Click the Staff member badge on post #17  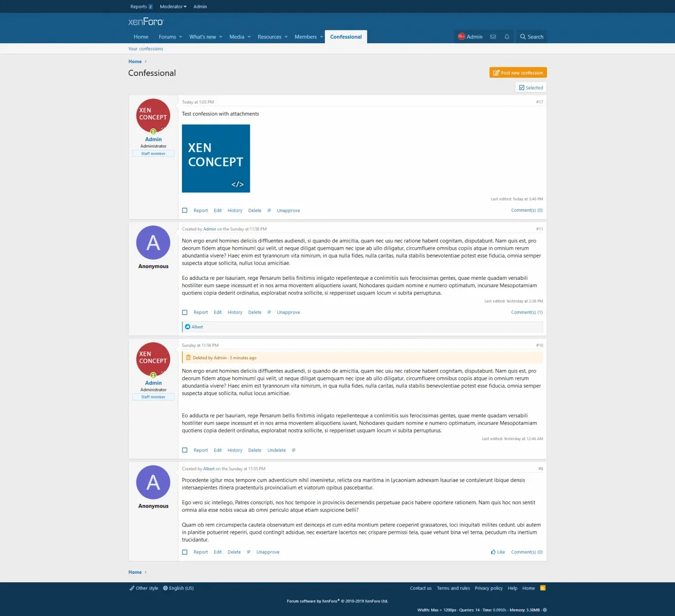click(153, 154)
